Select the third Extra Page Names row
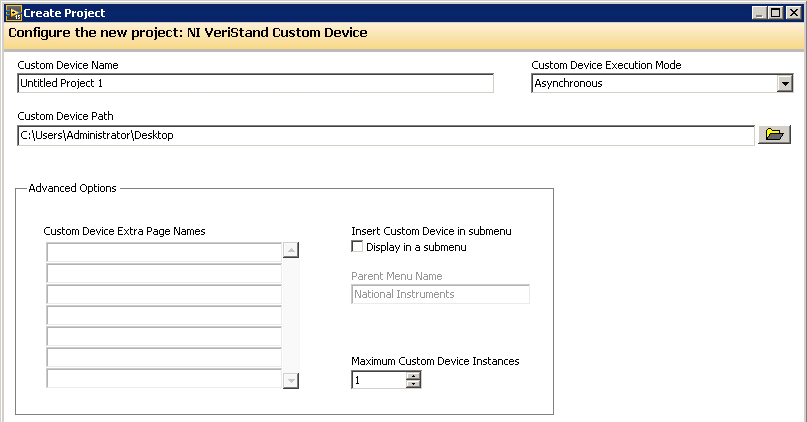 click(x=164, y=295)
